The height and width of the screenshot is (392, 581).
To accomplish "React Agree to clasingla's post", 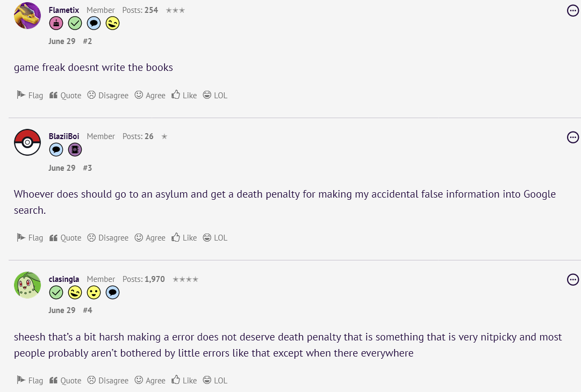I will 150,380.
